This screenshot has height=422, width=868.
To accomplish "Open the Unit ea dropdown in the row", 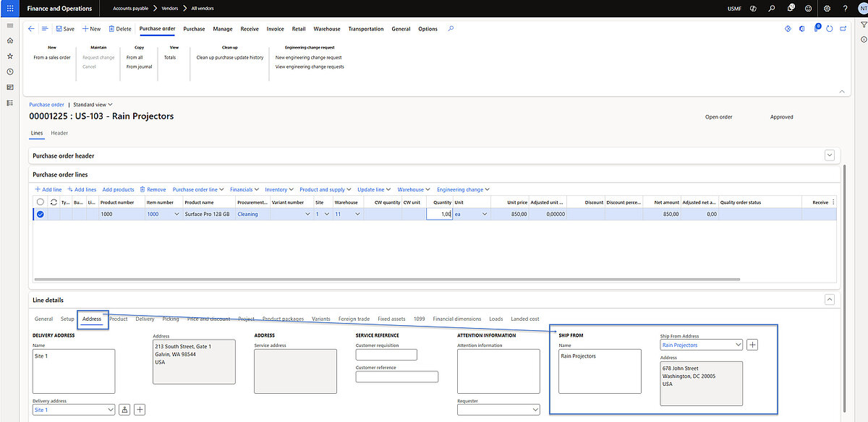I will pos(484,214).
